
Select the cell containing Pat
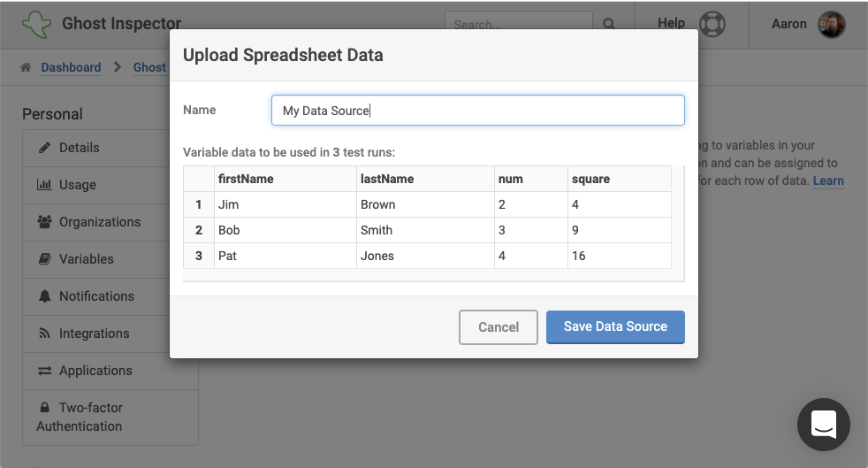point(286,256)
